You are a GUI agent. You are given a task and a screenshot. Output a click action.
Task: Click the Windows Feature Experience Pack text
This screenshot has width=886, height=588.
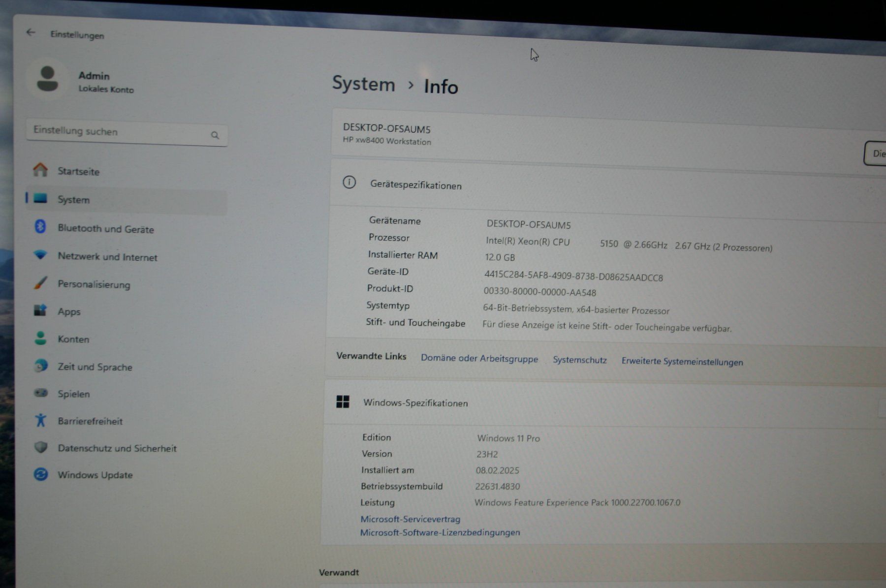(577, 502)
